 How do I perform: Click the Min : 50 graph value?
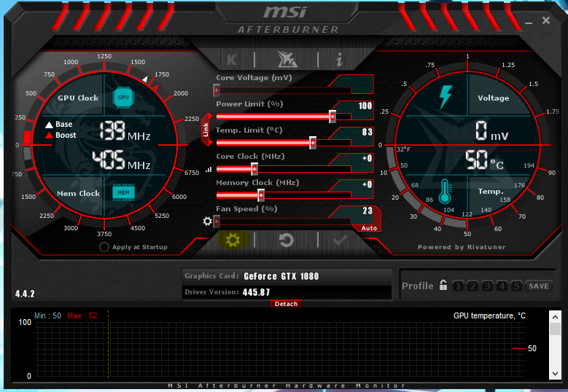[x=47, y=315]
